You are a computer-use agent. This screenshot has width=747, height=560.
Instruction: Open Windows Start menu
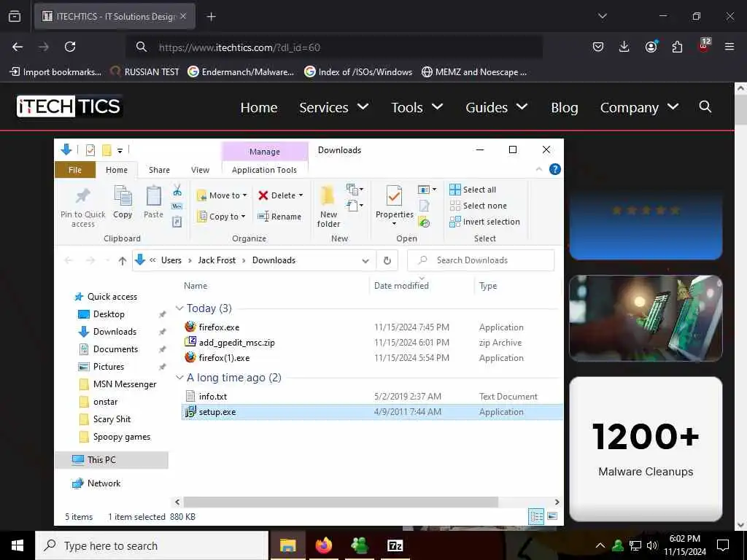point(18,545)
